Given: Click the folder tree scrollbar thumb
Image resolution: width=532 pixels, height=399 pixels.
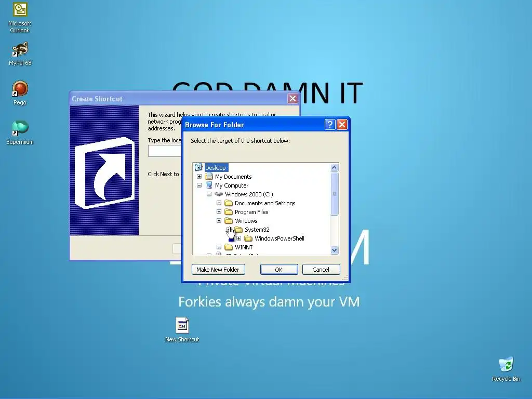Looking at the screenshot, I should (x=334, y=194).
